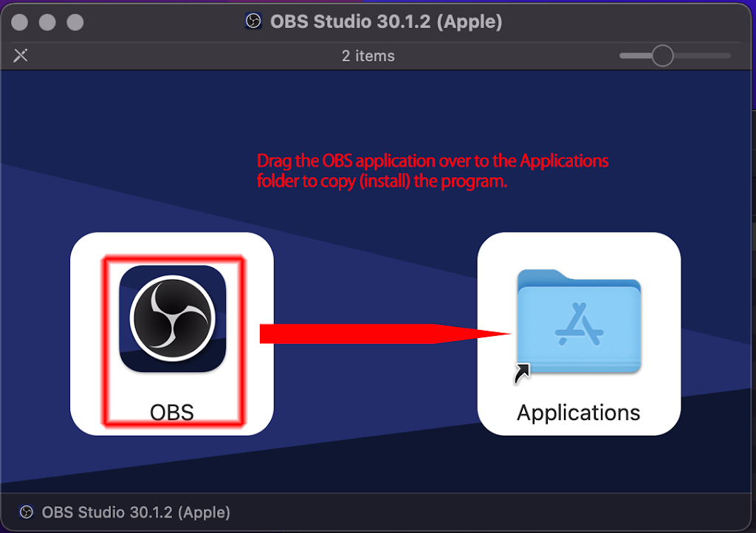Select the OBS application icon
The width and height of the screenshot is (756, 533).
172,318
